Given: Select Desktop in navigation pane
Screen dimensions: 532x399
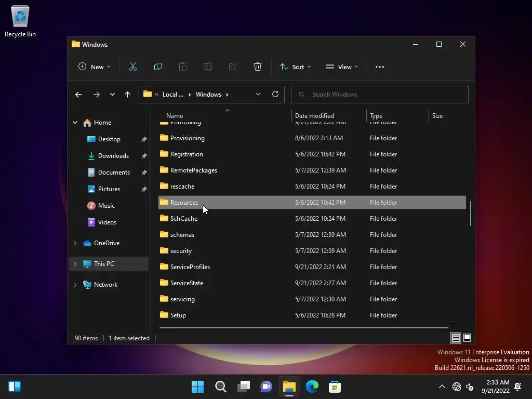Looking at the screenshot, I should point(109,139).
